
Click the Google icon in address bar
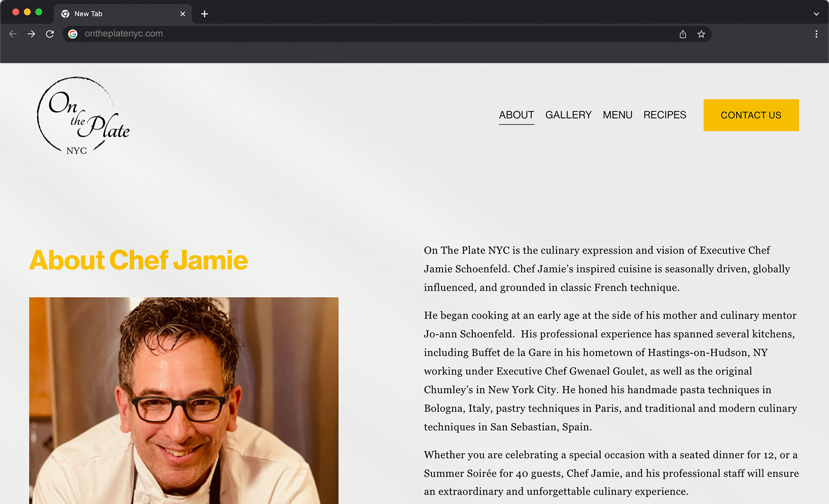click(73, 34)
